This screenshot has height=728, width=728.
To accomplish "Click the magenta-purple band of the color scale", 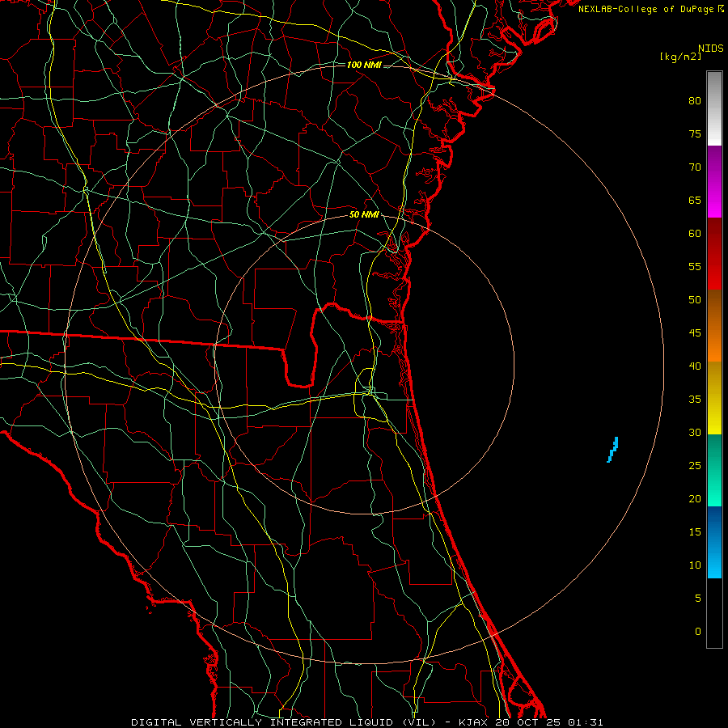I will pos(714,181).
